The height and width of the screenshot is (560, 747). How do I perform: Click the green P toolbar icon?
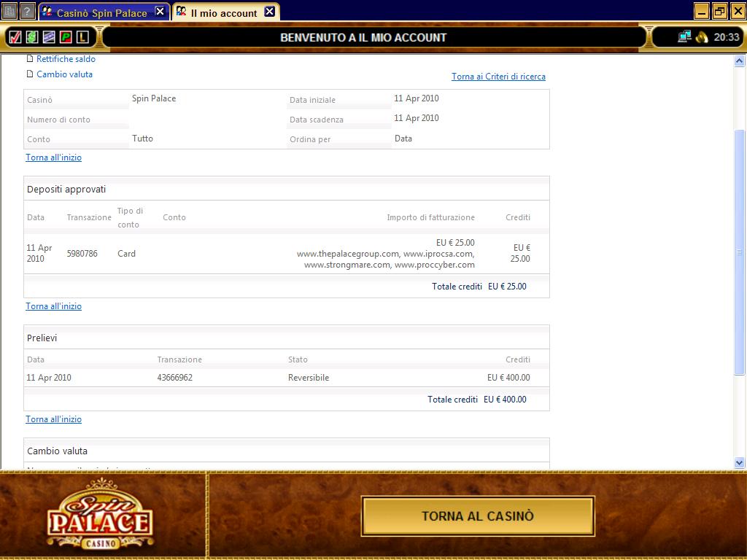(66, 36)
